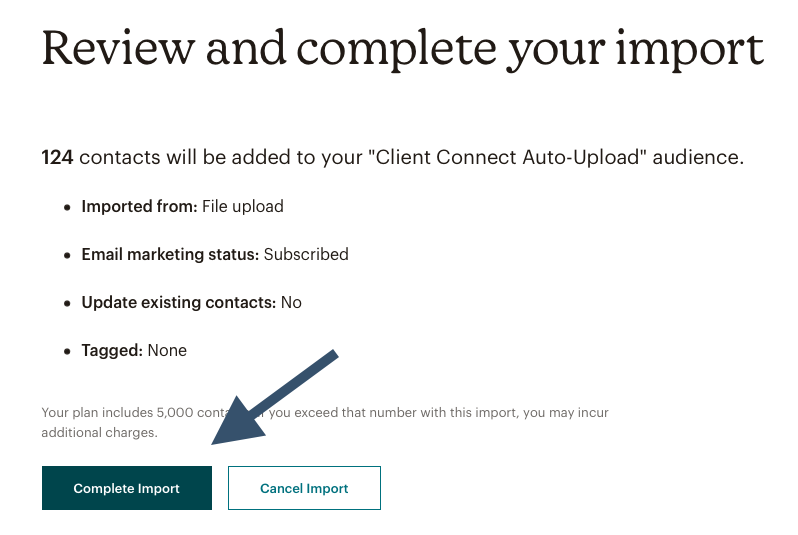Viewport: 798px width, 535px height.
Task: Click the plan limit notice mentioning 5,000
Action: click(325, 422)
